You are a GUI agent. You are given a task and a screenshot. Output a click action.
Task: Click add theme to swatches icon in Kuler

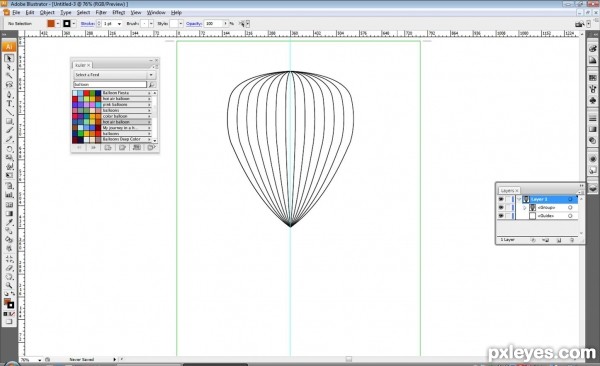[137, 147]
